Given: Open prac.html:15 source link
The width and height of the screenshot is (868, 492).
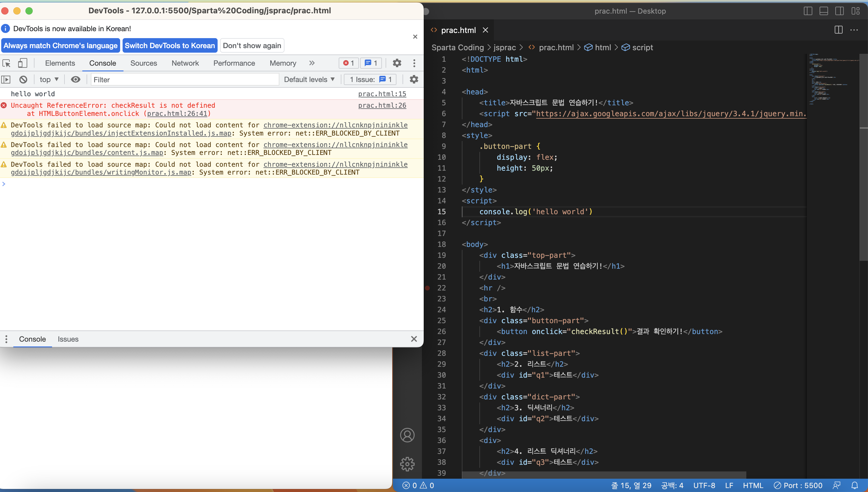Looking at the screenshot, I should click(x=382, y=94).
